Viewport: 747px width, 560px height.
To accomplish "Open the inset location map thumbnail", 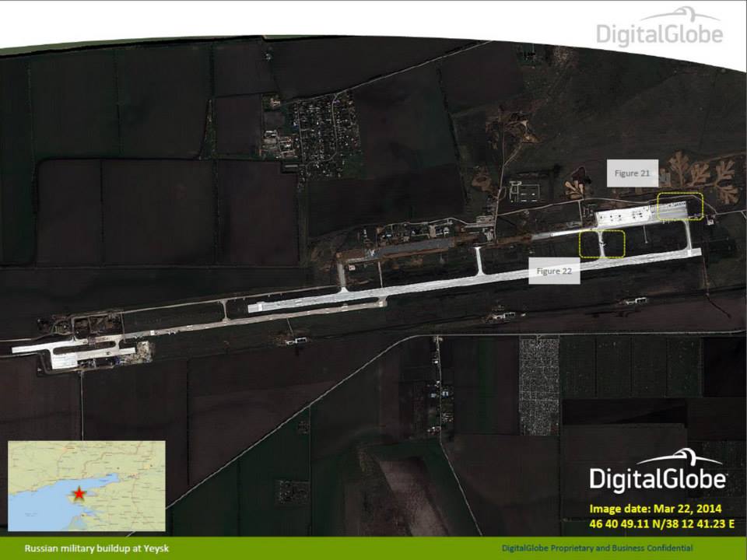I will pos(86,485).
